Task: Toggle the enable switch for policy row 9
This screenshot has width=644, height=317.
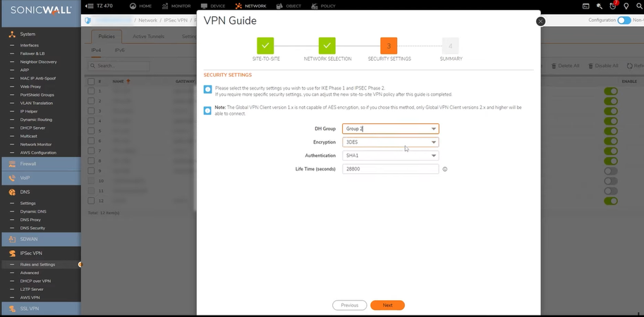Action: (611, 171)
